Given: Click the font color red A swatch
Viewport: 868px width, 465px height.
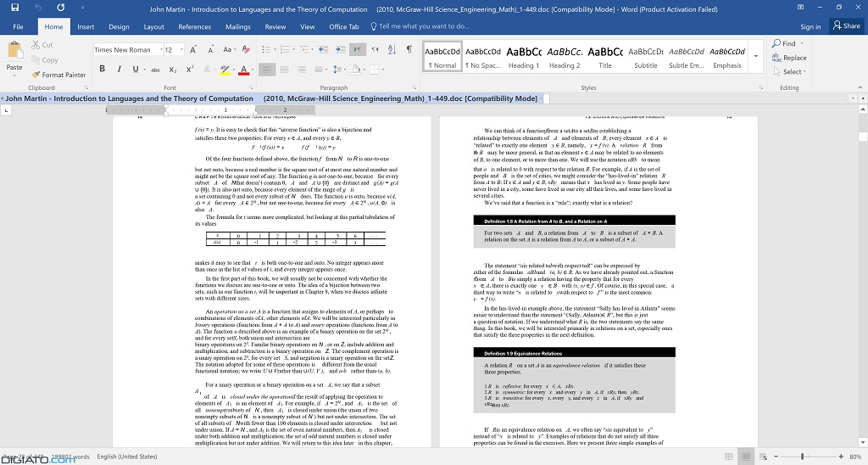Looking at the screenshot, I should pyautogui.click(x=243, y=70).
